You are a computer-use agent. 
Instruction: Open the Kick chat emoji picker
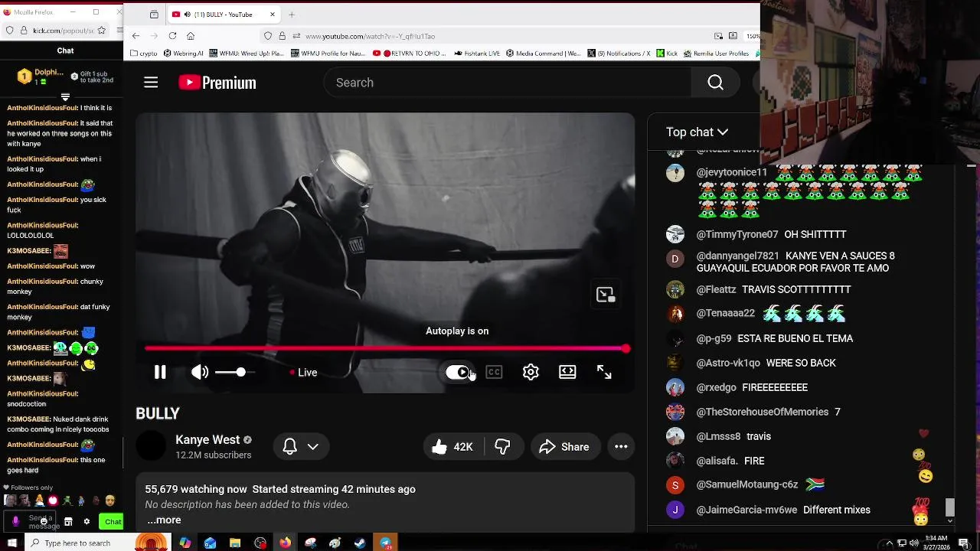[44, 520]
